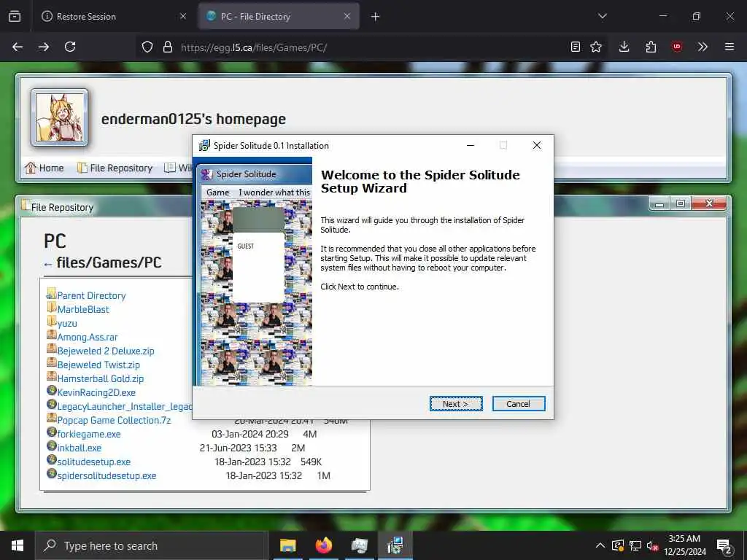Image resolution: width=747 pixels, height=560 pixels.
Task: Open the notification center icon
Action: [724, 545]
